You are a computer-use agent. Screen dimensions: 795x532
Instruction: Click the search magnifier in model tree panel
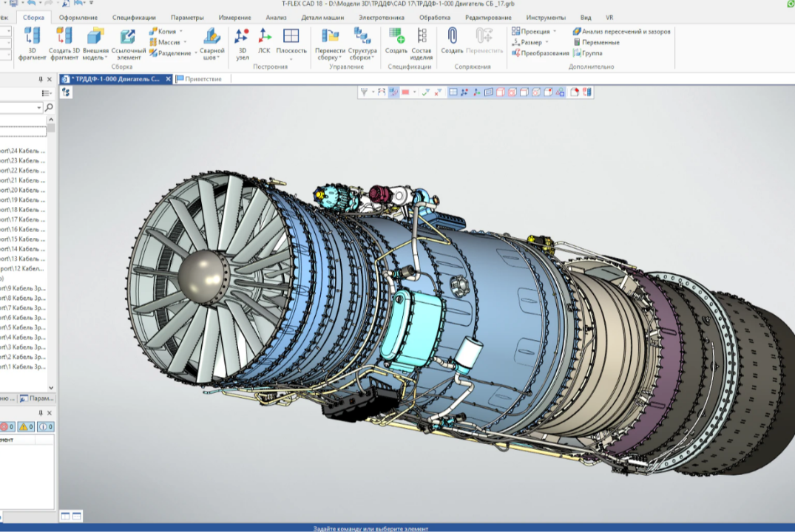pyautogui.click(x=49, y=108)
